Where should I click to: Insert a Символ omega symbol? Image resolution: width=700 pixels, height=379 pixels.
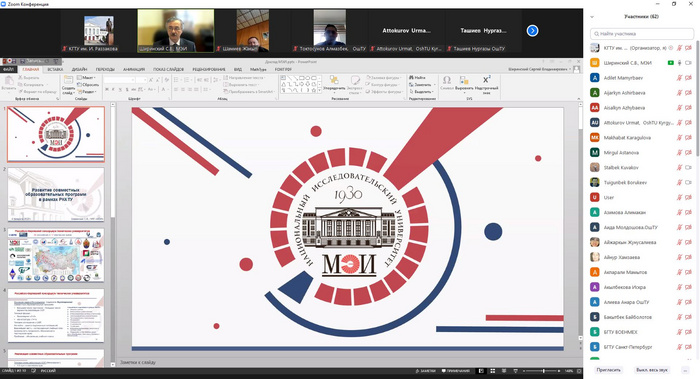pos(446,80)
